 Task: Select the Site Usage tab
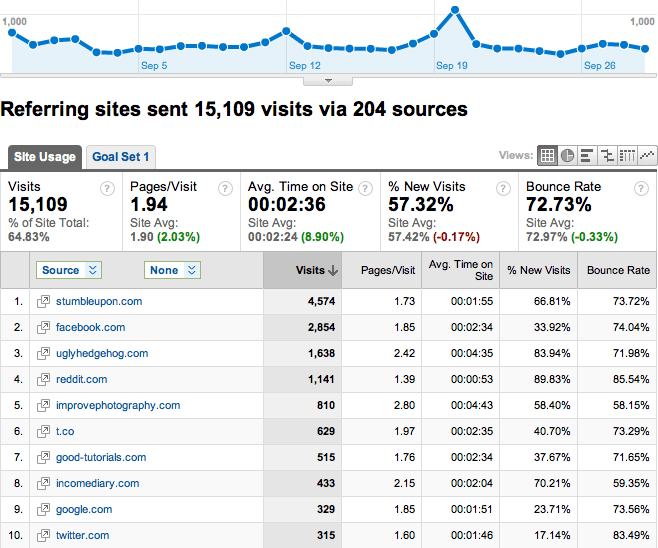coord(43,157)
